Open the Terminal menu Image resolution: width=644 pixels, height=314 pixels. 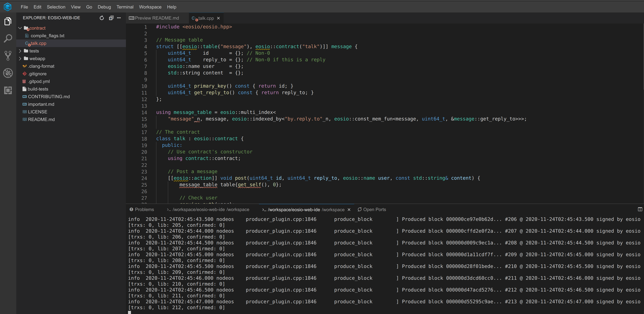tap(125, 7)
